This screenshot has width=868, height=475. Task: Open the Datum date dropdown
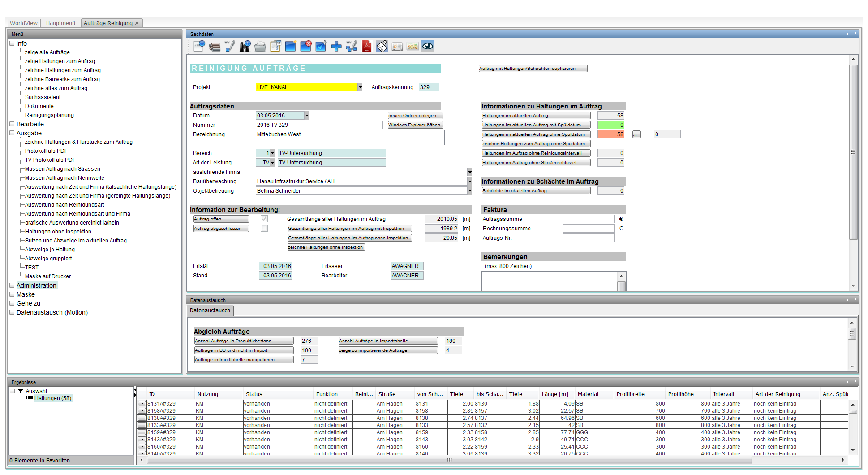pos(307,116)
